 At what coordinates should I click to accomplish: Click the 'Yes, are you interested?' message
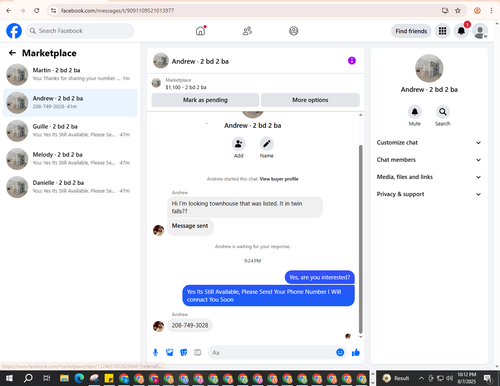click(x=319, y=277)
